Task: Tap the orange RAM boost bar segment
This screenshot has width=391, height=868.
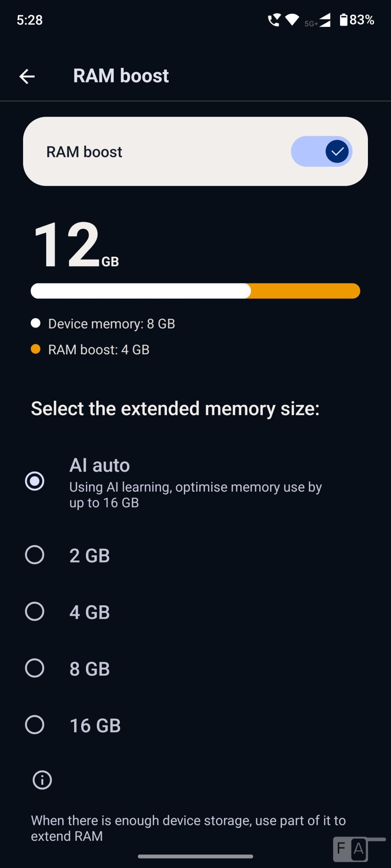Action: pos(305,291)
